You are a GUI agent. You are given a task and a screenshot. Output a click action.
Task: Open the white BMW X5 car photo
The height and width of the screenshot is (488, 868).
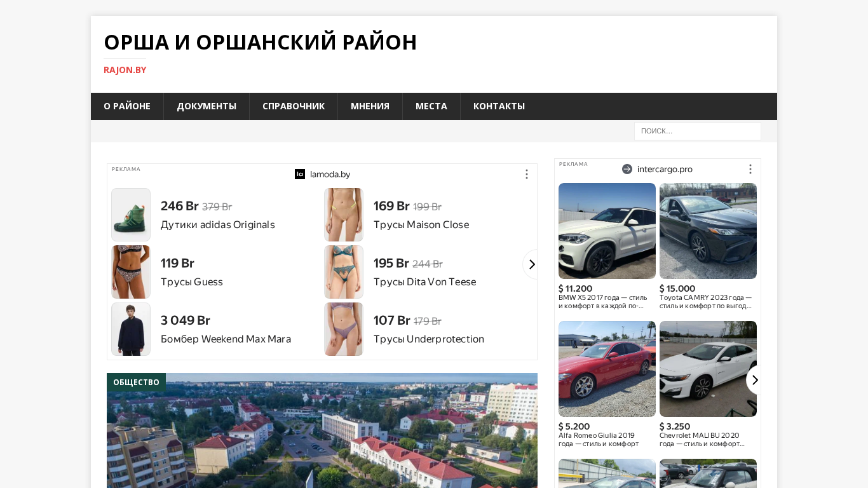click(607, 231)
